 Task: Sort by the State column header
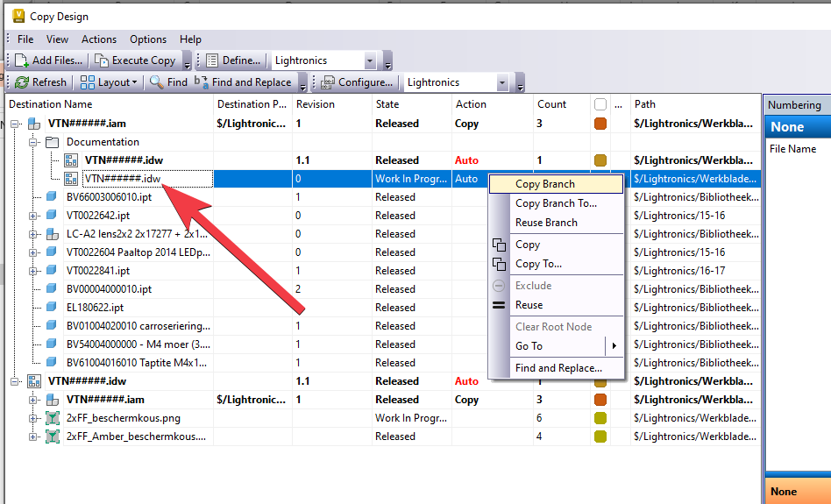pyautogui.click(x=412, y=104)
